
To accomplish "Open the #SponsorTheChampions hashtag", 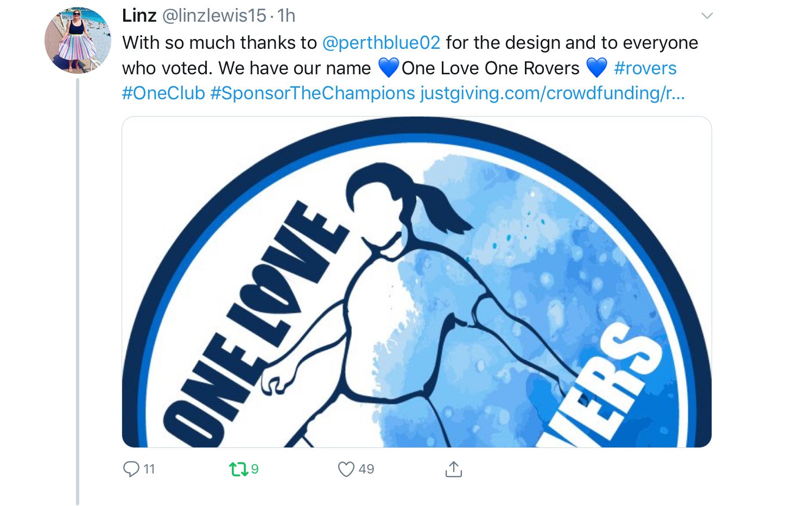I will pyautogui.click(x=313, y=93).
